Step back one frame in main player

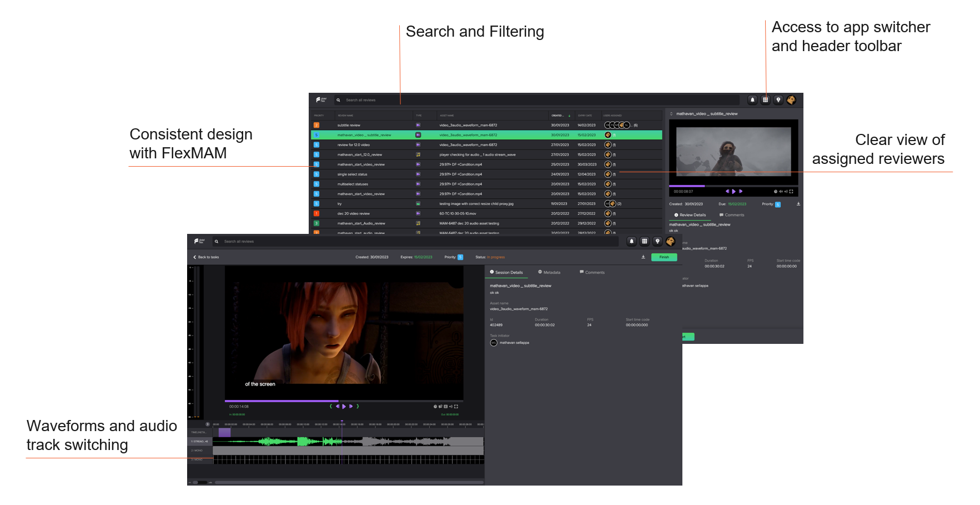click(x=337, y=407)
